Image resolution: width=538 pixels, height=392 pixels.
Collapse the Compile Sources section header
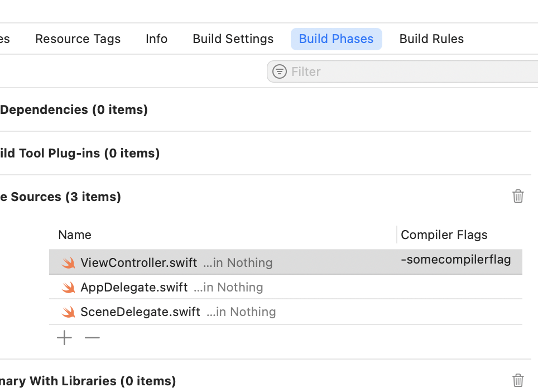pyautogui.click(x=60, y=197)
